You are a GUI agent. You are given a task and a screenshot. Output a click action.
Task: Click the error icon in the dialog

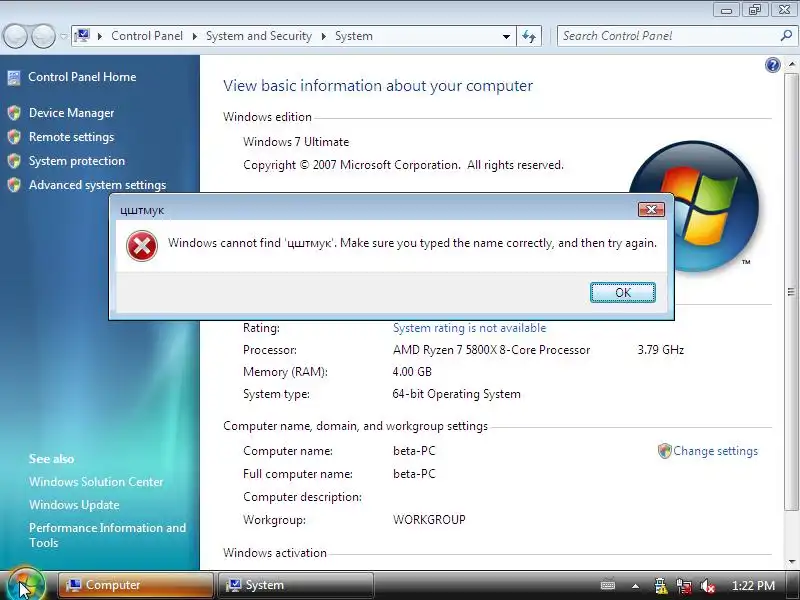tap(142, 246)
